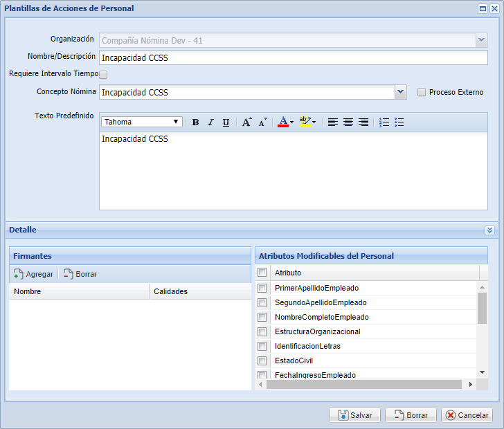Select the PrimerApellidoEmpleado row text
The image size is (504, 429).
pos(316,288)
